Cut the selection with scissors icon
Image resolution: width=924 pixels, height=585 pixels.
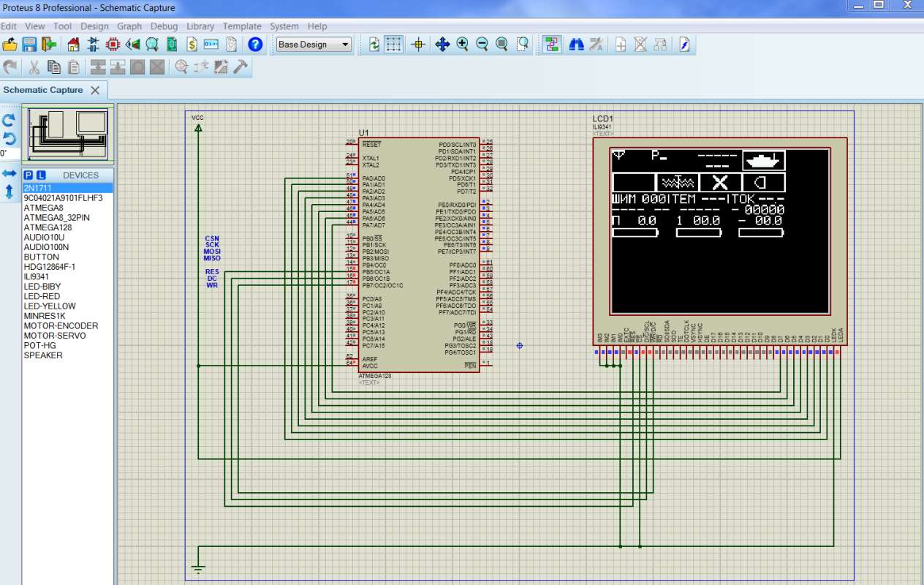pyautogui.click(x=34, y=67)
